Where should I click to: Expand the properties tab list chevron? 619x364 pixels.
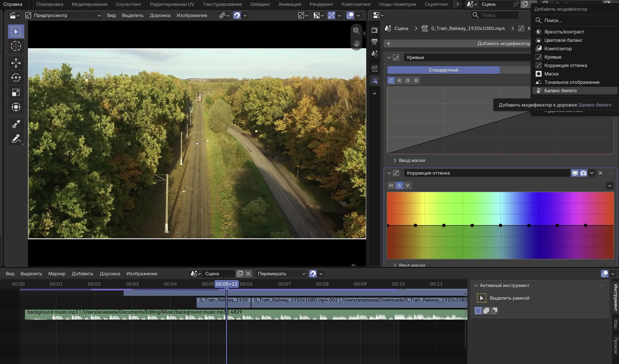(x=375, y=94)
